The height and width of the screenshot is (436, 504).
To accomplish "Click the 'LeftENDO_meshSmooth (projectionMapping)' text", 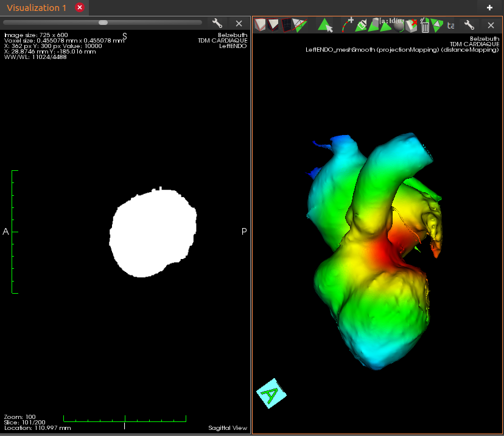I will [373, 50].
